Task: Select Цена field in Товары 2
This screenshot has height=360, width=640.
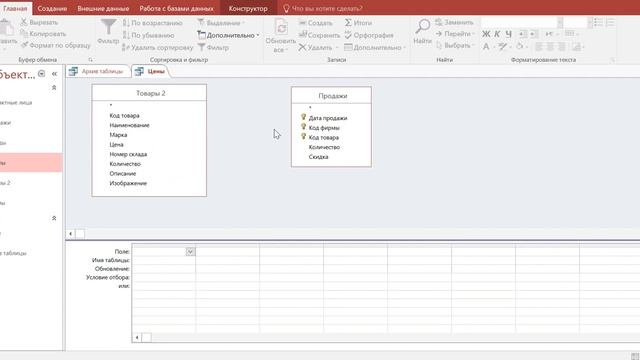Action: (x=116, y=144)
